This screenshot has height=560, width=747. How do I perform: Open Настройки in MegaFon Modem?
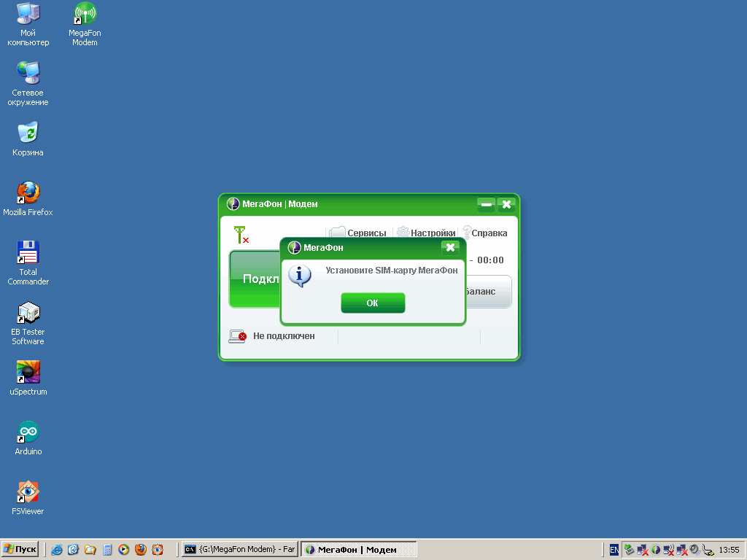pyautogui.click(x=426, y=233)
